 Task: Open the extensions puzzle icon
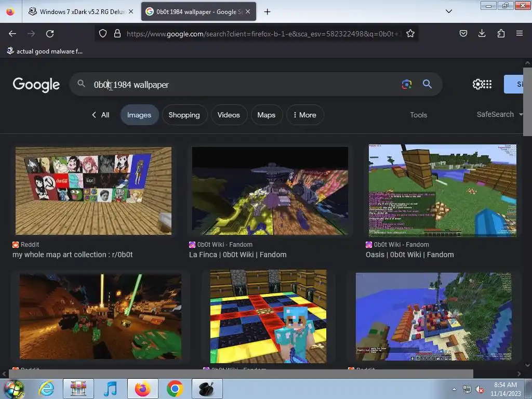point(501,33)
